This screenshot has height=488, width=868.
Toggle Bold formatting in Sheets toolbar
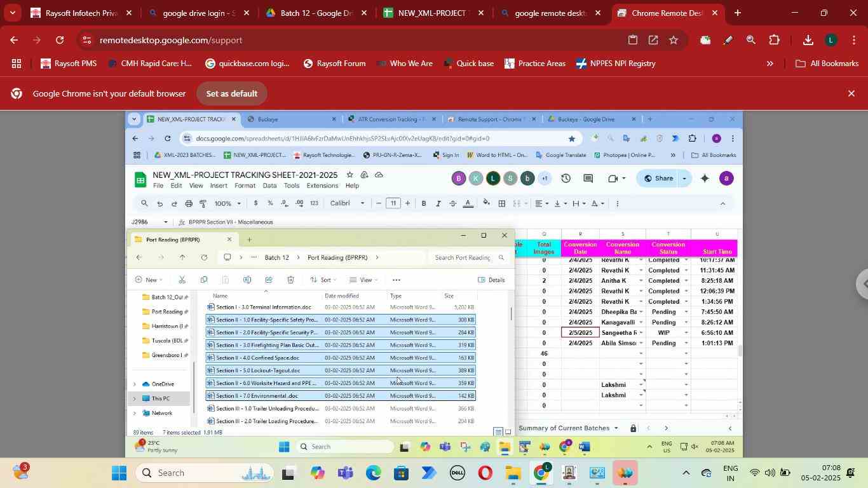(x=424, y=203)
